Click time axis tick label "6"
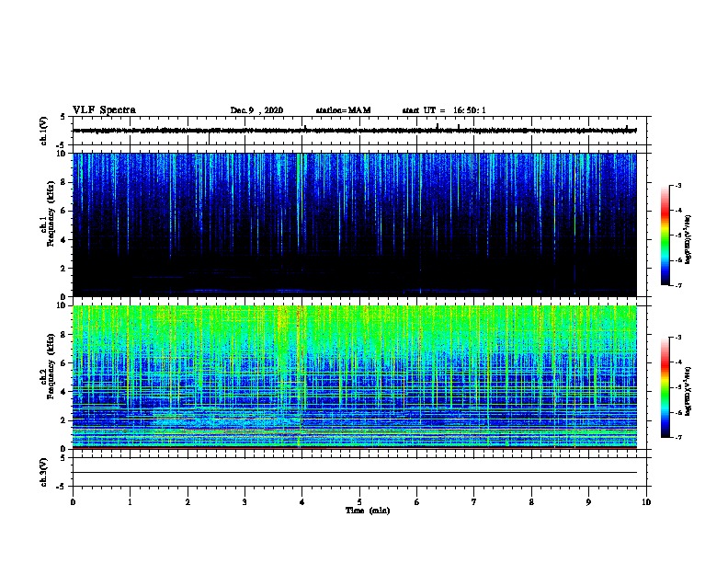 point(417,502)
